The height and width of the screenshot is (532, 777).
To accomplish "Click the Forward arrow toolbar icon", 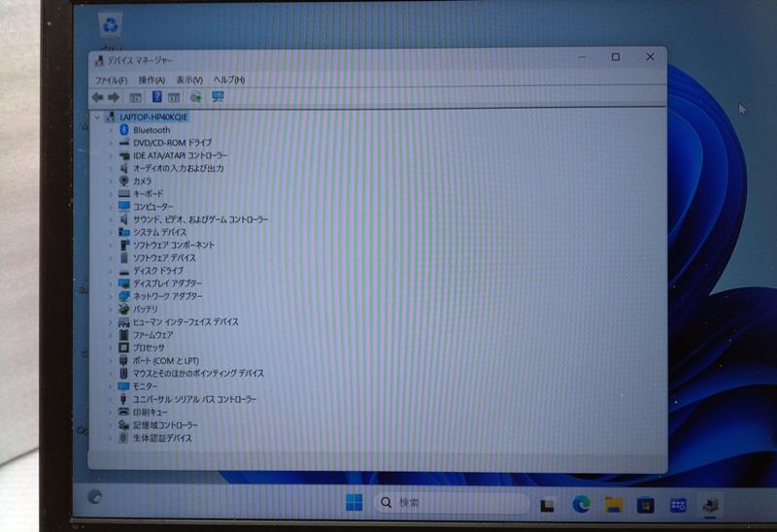I will point(114,97).
